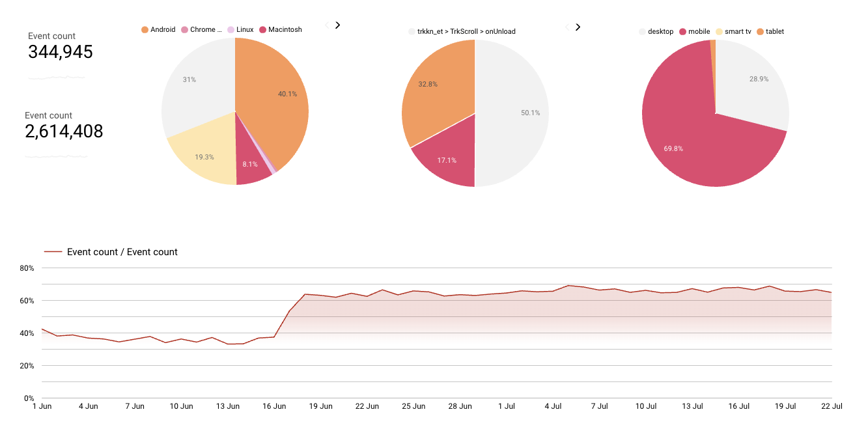Image resolution: width=868 pixels, height=442 pixels.
Task: Select the Android legend icon
Action: point(144,29)
